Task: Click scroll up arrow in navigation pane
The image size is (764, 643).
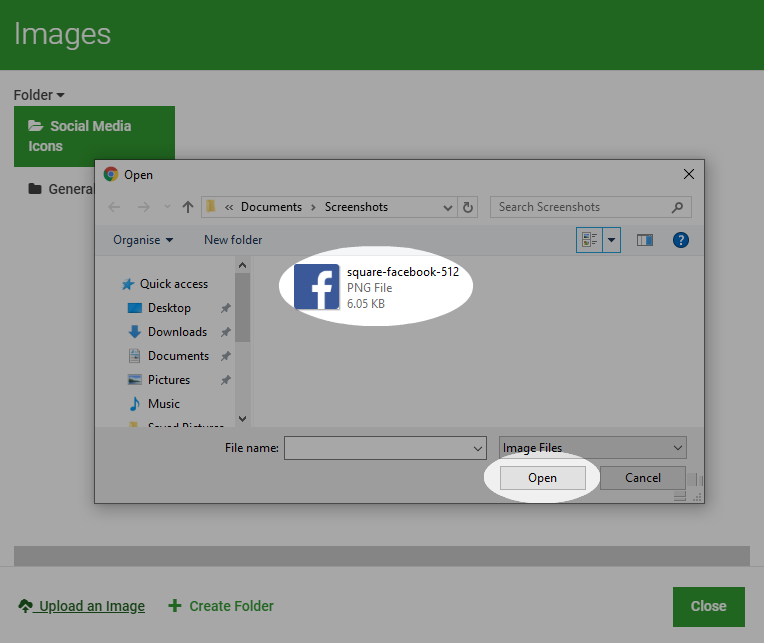Action: click(242, 265)
